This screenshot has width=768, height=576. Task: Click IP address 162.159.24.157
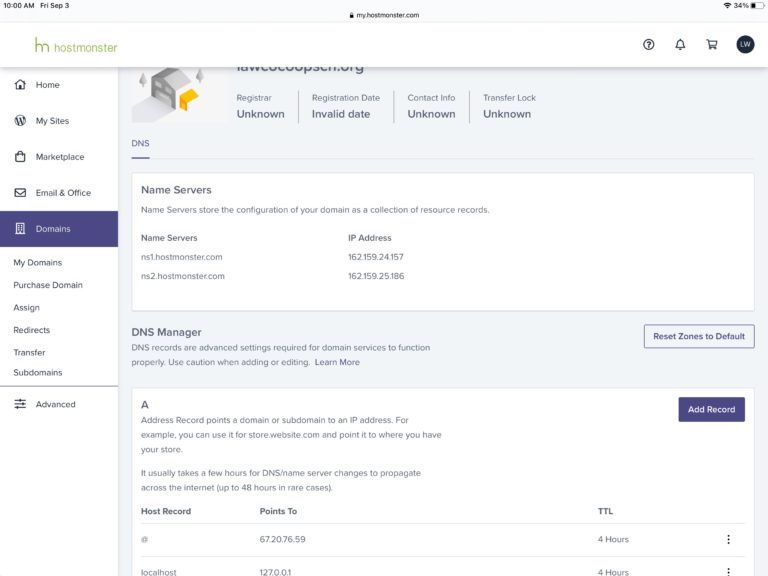coord(376,257)
